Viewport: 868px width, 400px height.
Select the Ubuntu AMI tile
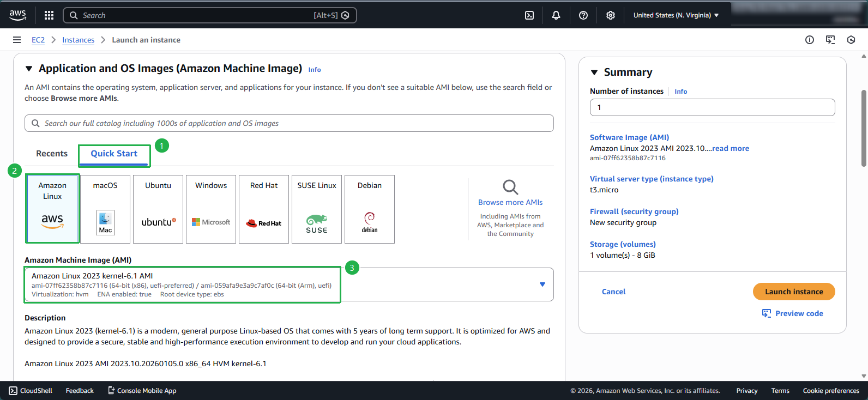pos(158,209)
